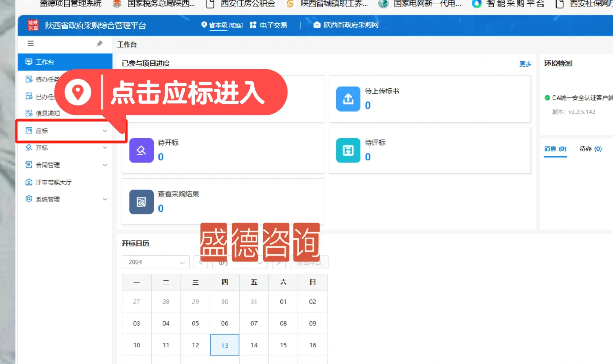Open the 工作台 (workbench) sidebar icon
Image resolution: width=613 pixels, height=364 pixels.
(29, 62)
